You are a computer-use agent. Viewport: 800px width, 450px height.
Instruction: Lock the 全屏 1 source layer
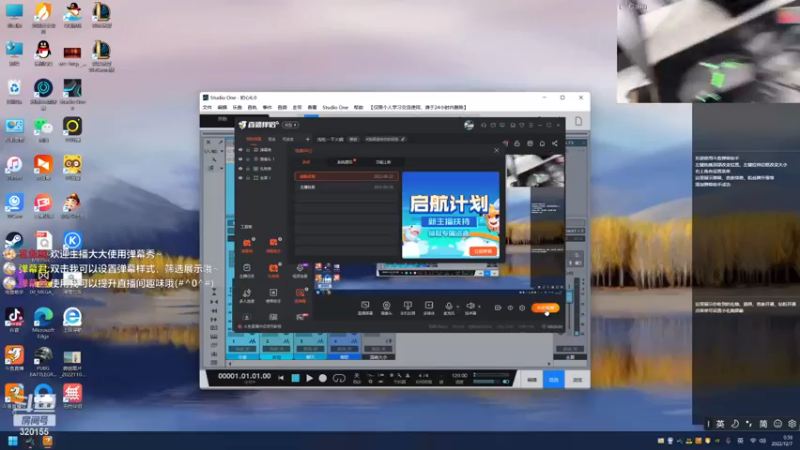coord(248,178)
